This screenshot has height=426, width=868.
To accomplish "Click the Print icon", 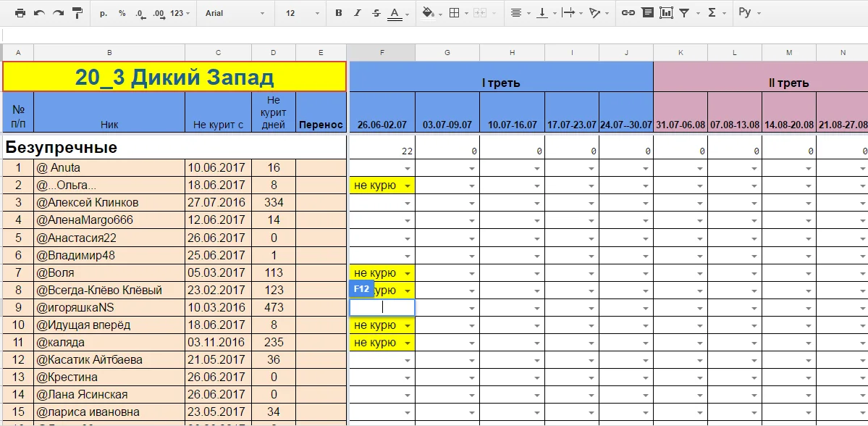I will point(20,13).
